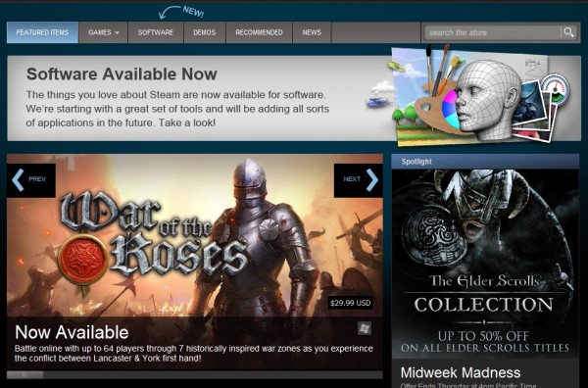The width and height of the screenshot is (588, 388).
Task: Click "Up to 50% off" text
Action: (x=484, y=336)
